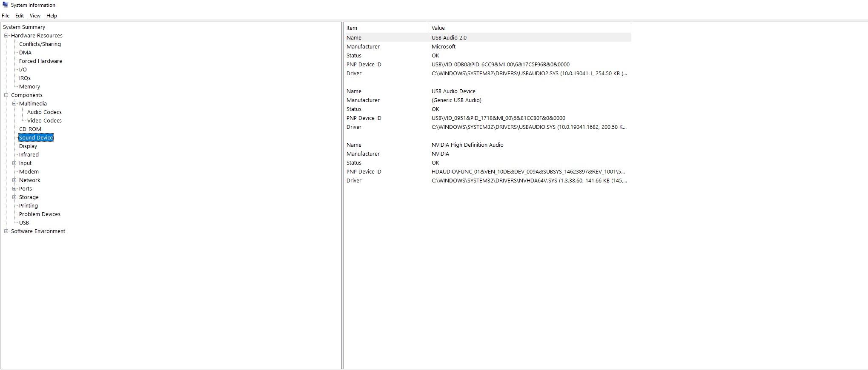This screenshot has height=370, width=868.
Task: Collapse the Hardware Resources node
Action: pos(6,36)
